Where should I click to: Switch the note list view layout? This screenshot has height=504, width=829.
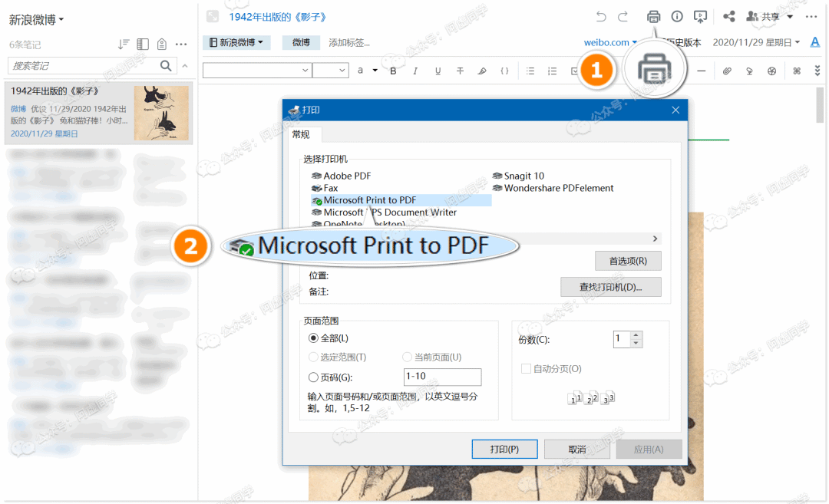143,44
